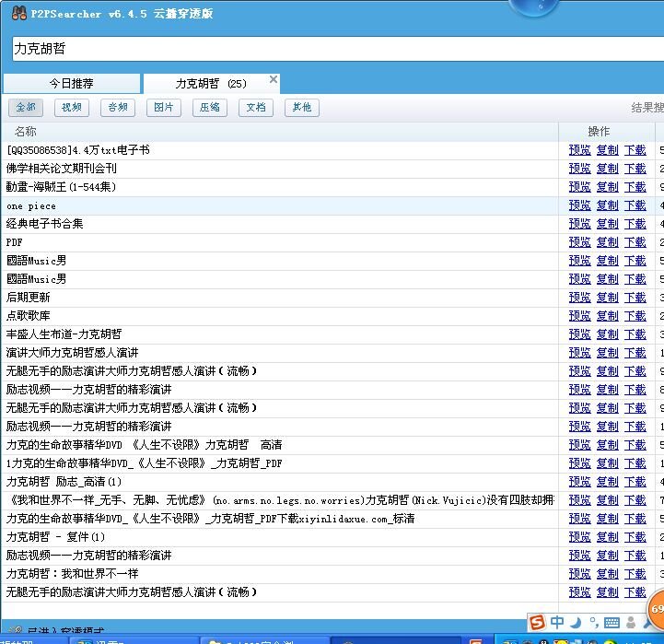Download 1力克的生命故事精华DVD_《人生不设限》_力克胡哲_PDF
This screenshot has height=644, width=664.
click(635, 463)
